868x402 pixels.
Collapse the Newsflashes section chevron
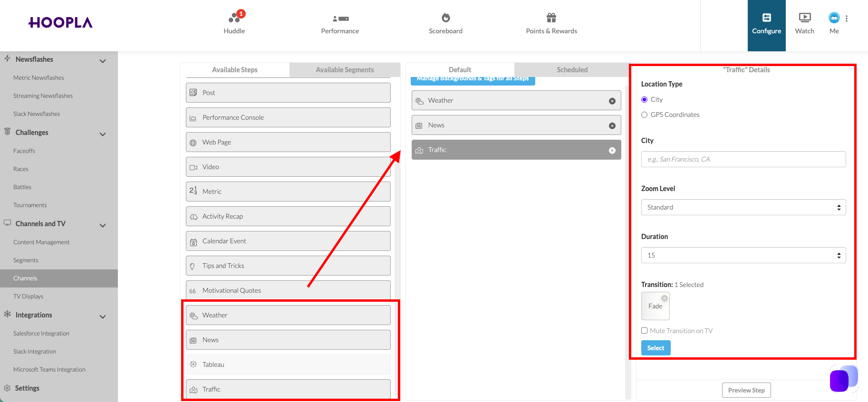pos(103,61)
